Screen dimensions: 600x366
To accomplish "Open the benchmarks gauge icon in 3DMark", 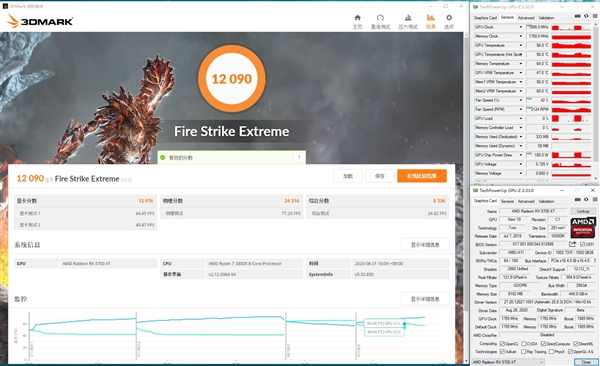I will point(380,18).
